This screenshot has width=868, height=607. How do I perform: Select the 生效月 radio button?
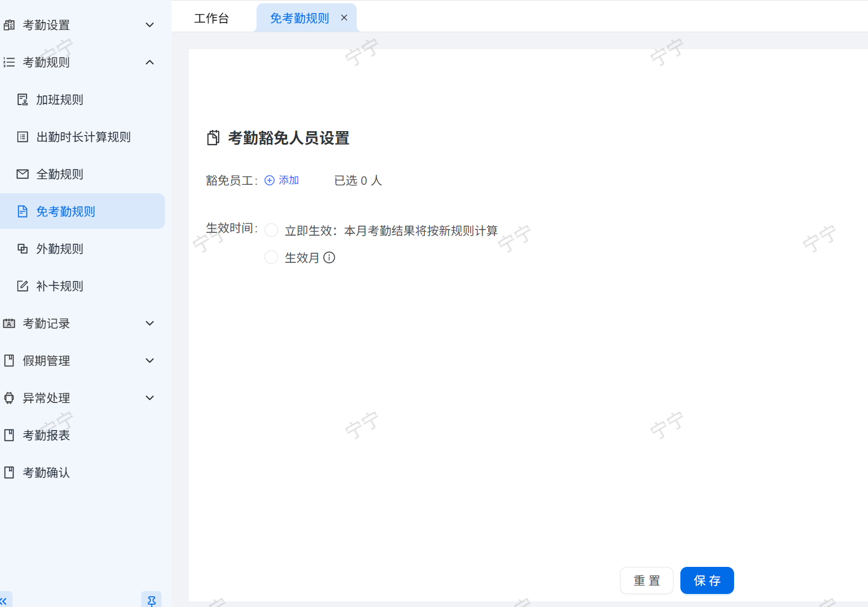point(271,258)
